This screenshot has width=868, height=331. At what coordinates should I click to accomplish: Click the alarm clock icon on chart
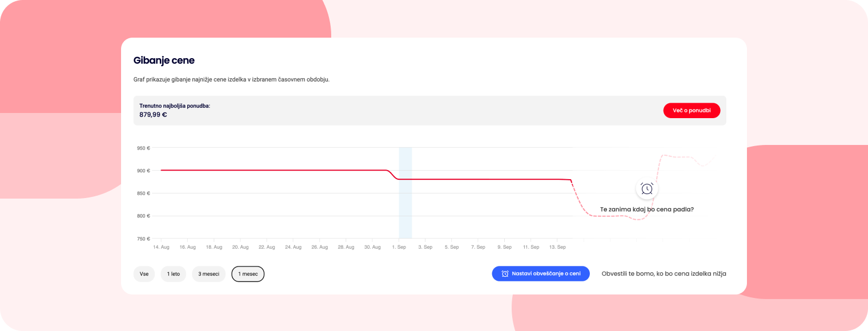pyautogui.click(x=647, y=188)
